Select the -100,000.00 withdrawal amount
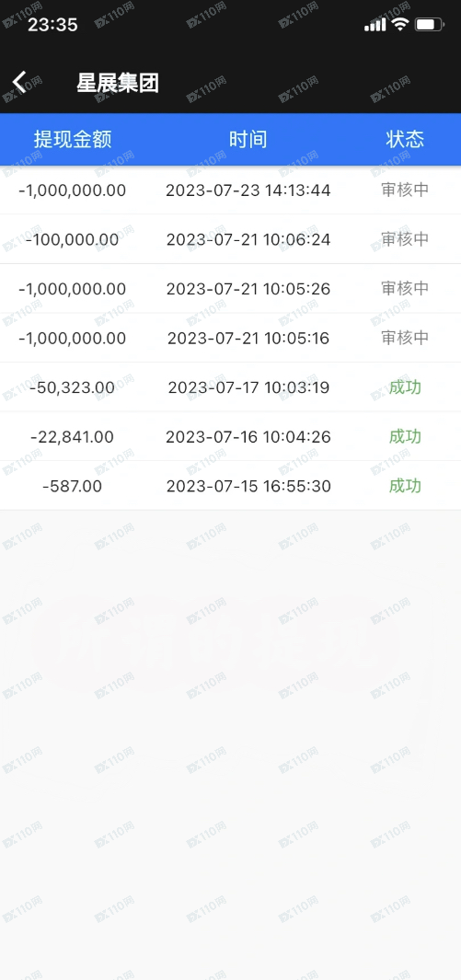Viewport: 461px width, 980px height. coord(73,239)
